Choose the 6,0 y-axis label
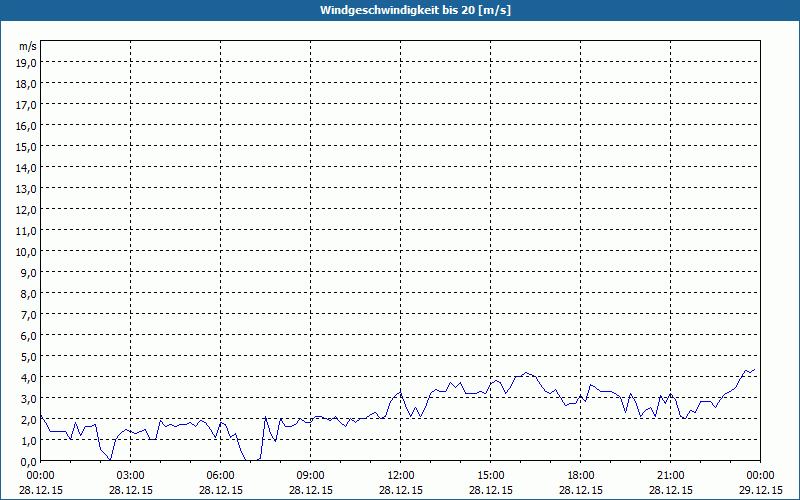Viewport: 800px width, 500px height. pos(30,336)
